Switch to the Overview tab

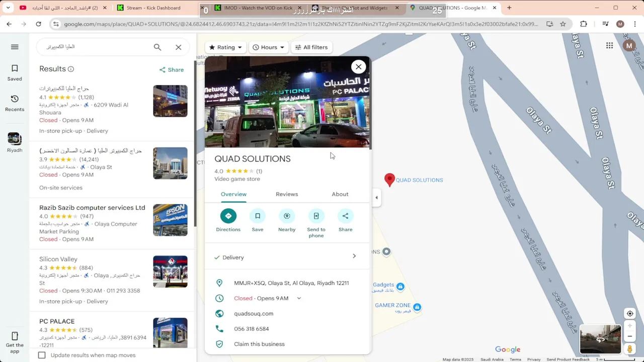pyautogui.click(x=233, y=194)
